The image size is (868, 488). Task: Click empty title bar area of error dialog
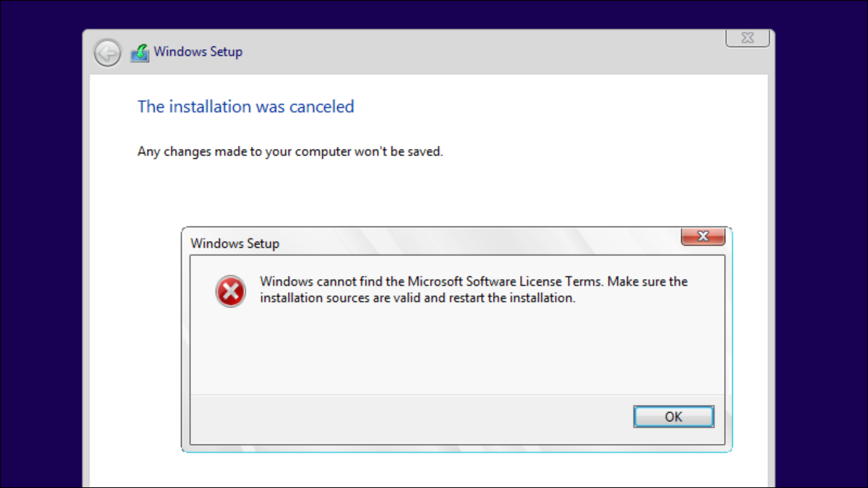coord(470,241)
